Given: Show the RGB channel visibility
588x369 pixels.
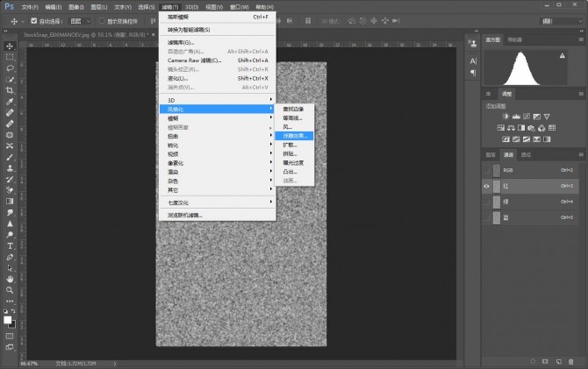Looking at the screenshot, I should click(x=488, y=170).
